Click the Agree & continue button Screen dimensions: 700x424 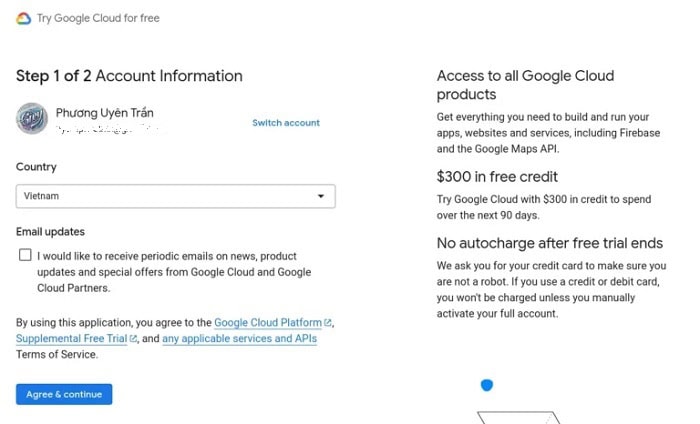[64, 394]
